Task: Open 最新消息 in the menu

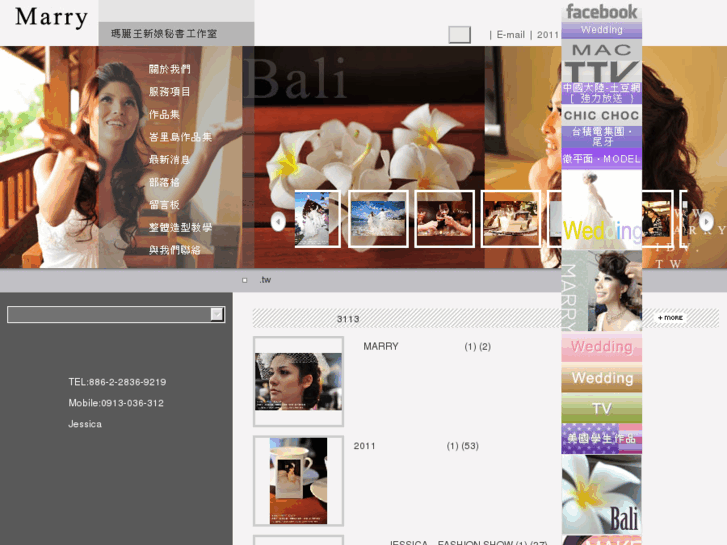Action: [169, 160]
